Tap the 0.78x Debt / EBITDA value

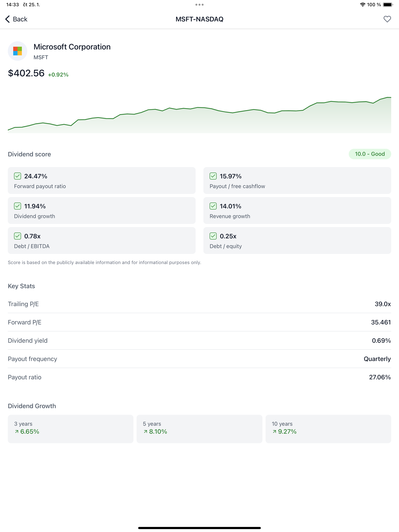click(x=32, y=236)
